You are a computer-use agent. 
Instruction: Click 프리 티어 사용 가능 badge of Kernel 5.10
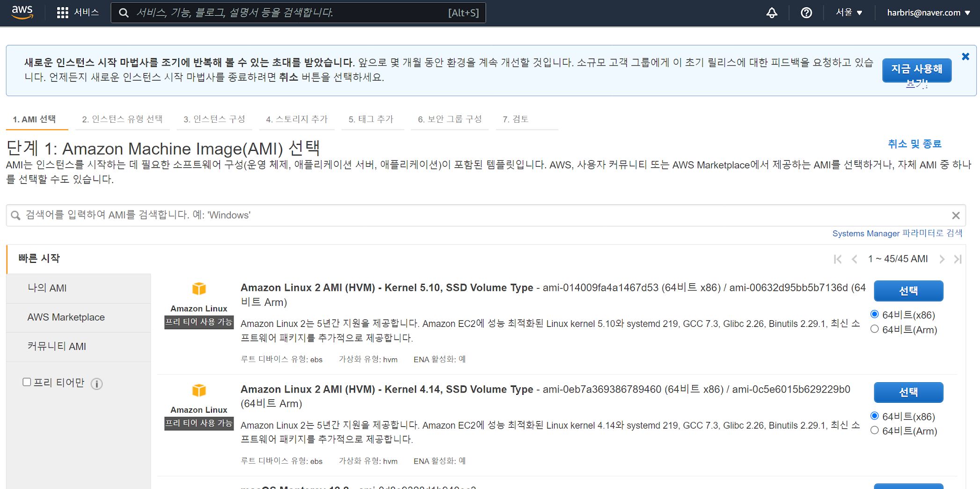tap(199, 322)
